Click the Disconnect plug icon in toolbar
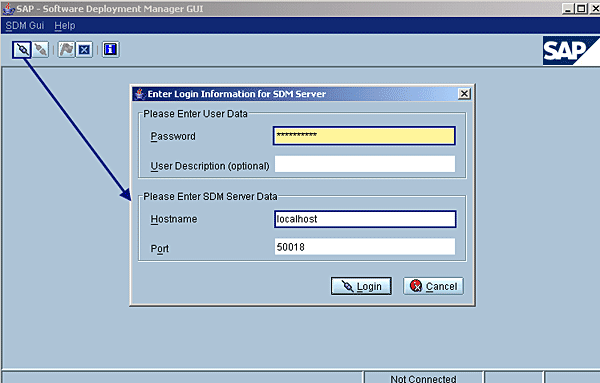This screenshot has height=383, width=600. (x=41, y=50)
